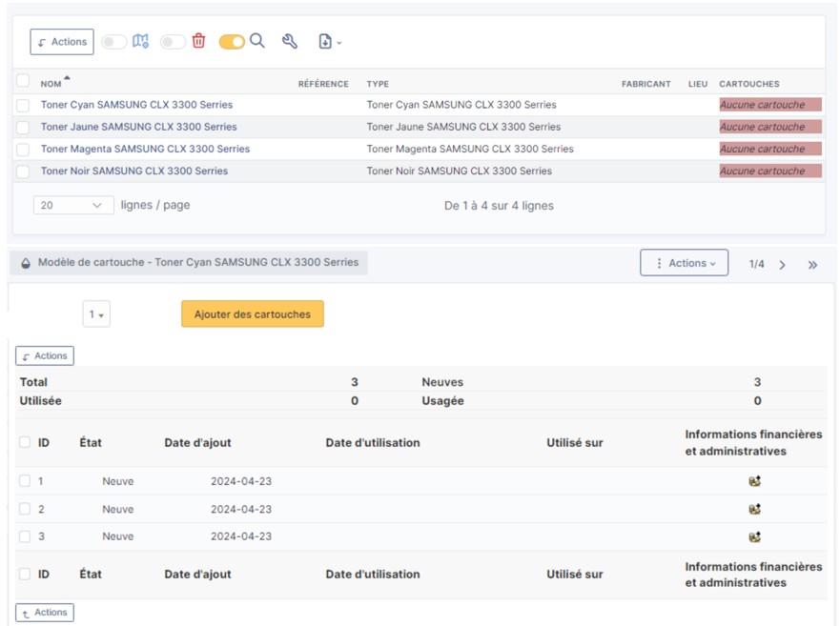Open financial info icon for cartridge ID 3
The height and width of the screenshot is (626, 840).
point(754,536)
